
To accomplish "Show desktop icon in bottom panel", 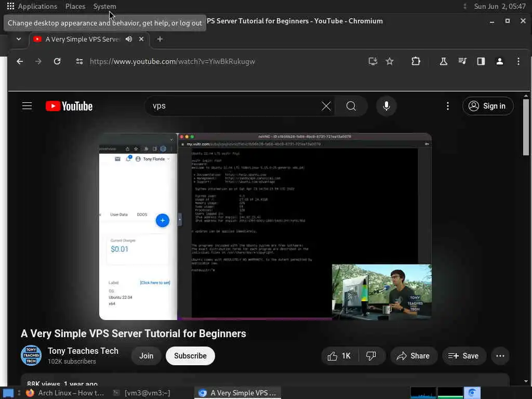I will [x=8, y=393].
